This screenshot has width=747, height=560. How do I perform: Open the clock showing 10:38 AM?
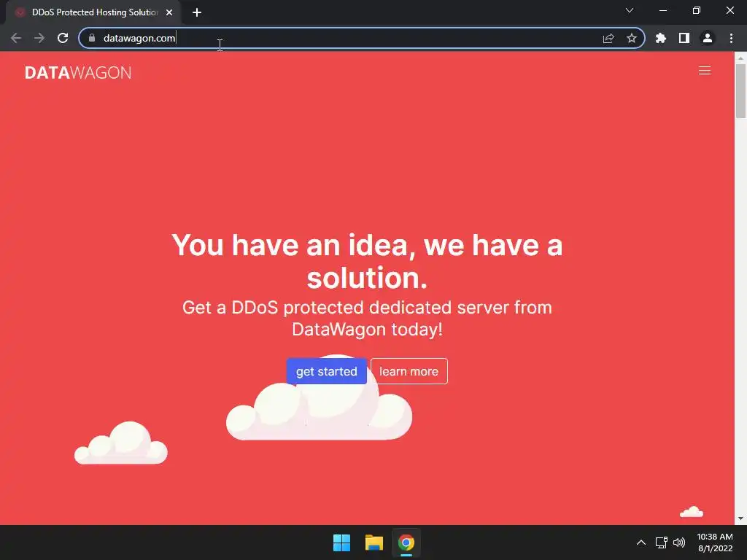pyautogui.click(x=715, y=542)
